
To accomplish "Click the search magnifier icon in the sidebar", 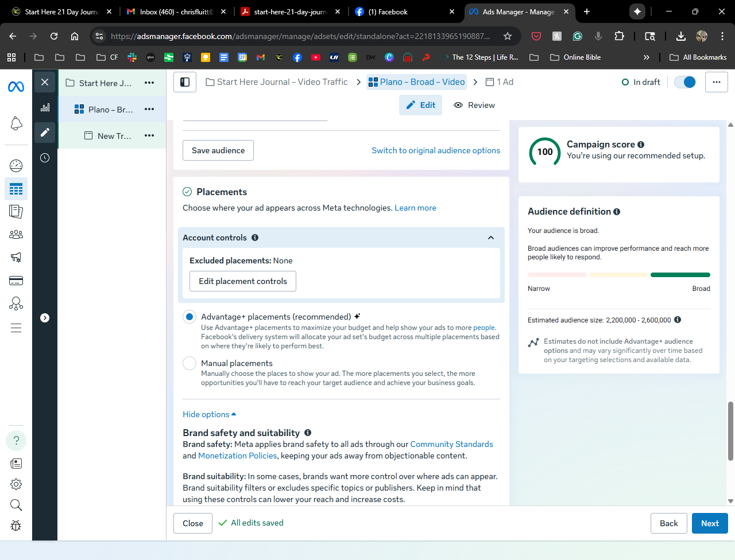I will (16, 505).
